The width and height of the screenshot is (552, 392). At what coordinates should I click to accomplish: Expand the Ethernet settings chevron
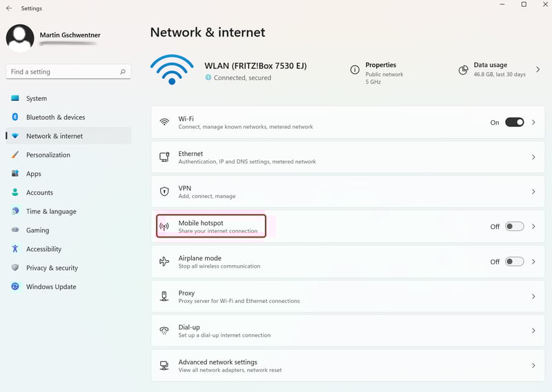(533, 157)
